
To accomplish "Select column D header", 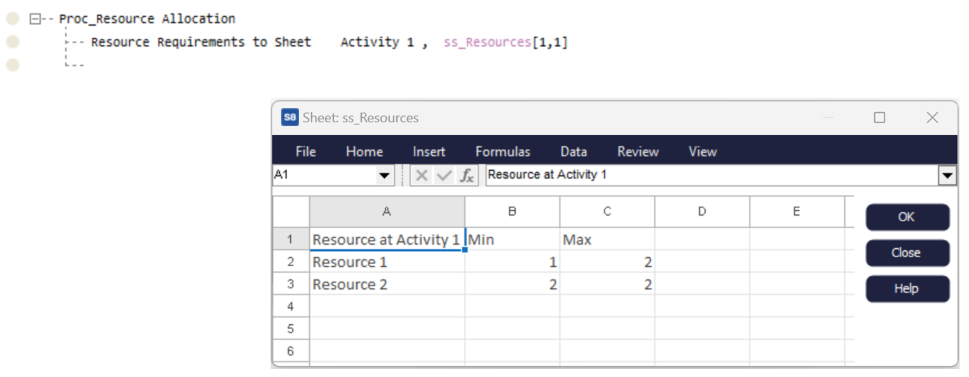I will [x=702, y=212].
